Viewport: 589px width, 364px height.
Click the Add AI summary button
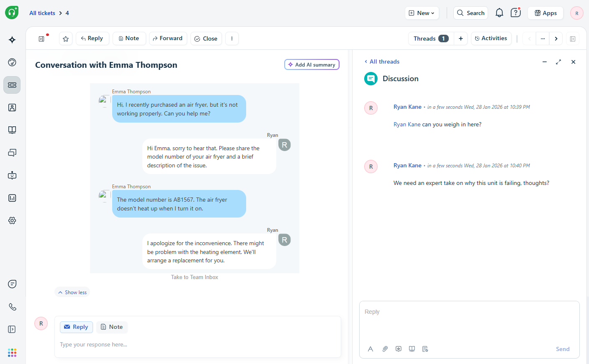(x=311, y=64)
